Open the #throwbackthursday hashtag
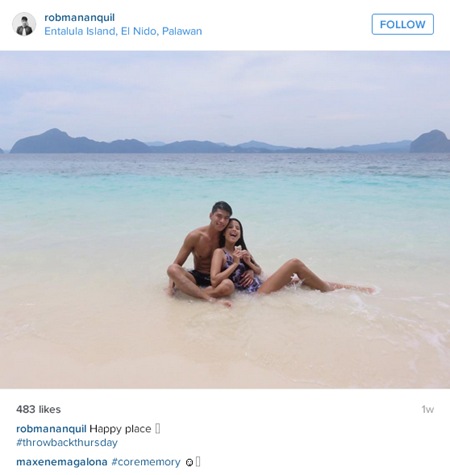Viewport: 450px width, 475px height. pyautogui.click(x=67, y=443)
